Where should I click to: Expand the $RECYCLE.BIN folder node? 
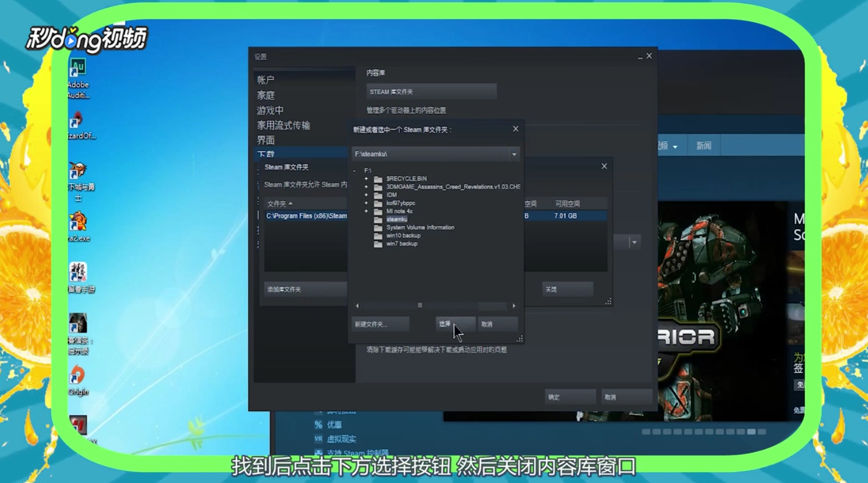tap(366, 179)
